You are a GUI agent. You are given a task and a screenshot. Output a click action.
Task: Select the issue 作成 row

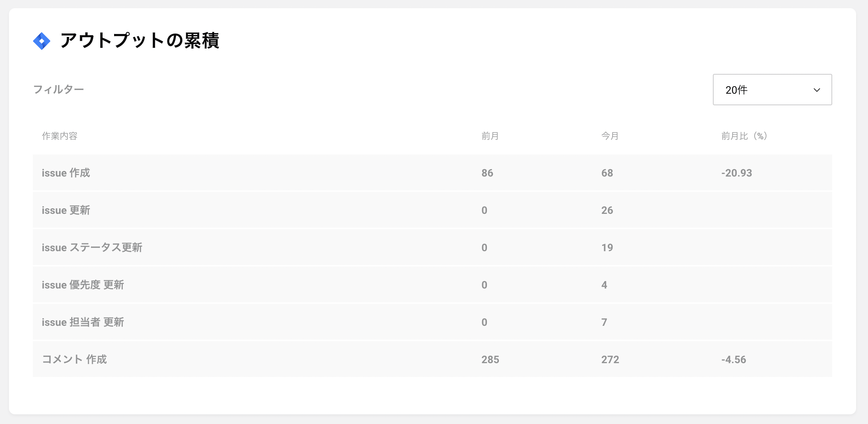coord(432,172)
